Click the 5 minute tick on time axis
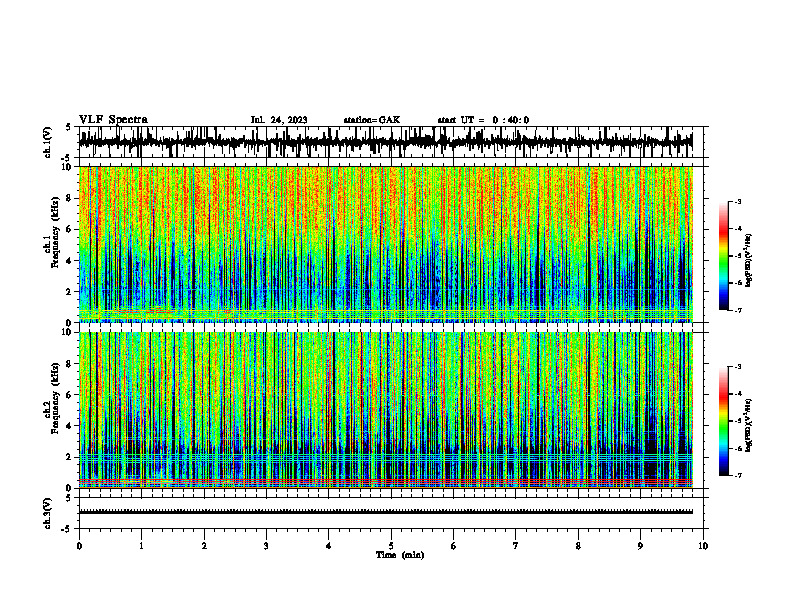Image resolution: width=792 pixels, height=612 pixels. [391, 546]
